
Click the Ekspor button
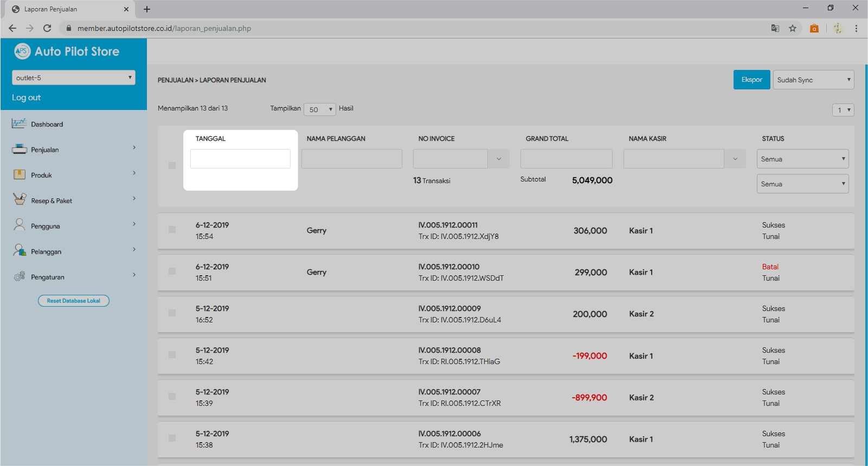(751, 80)
